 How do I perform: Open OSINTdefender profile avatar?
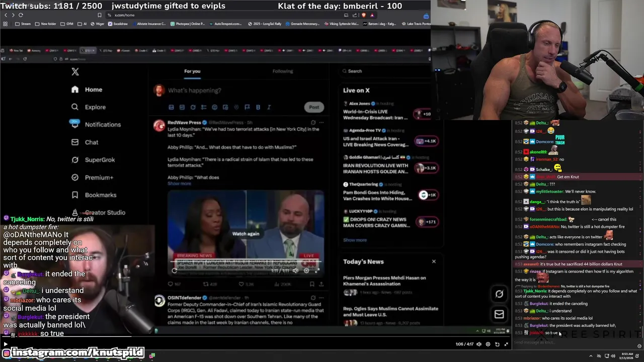(159, 301)
